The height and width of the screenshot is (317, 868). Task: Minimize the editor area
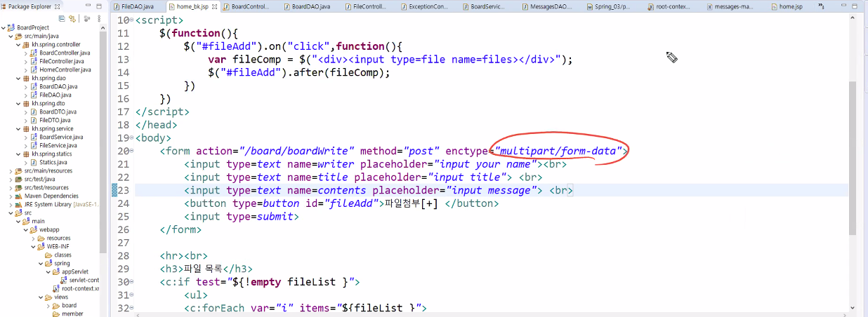click(x=843, y=6)
